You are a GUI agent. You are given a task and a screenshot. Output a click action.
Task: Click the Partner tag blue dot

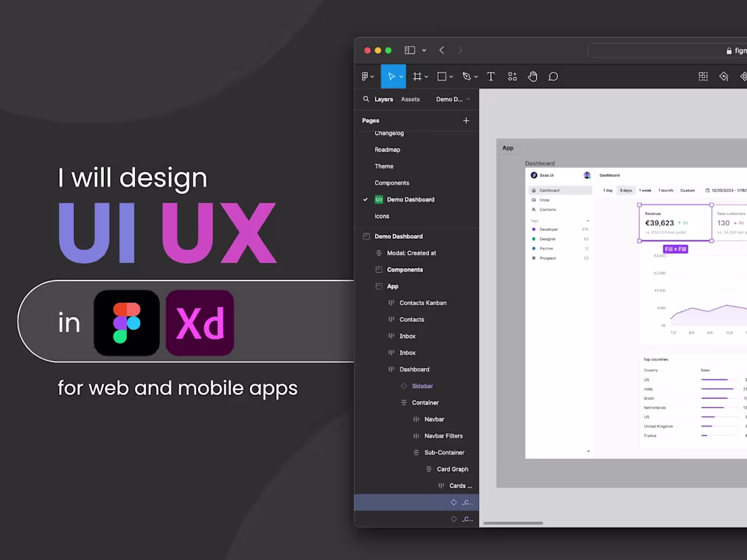click(x=534, y=248)
